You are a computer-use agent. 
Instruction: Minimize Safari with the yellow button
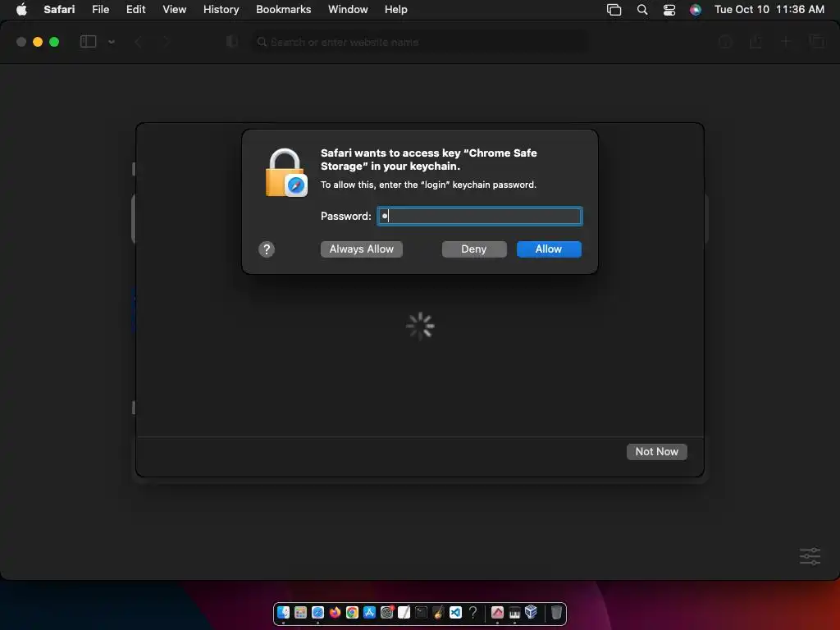coord(38,42)
